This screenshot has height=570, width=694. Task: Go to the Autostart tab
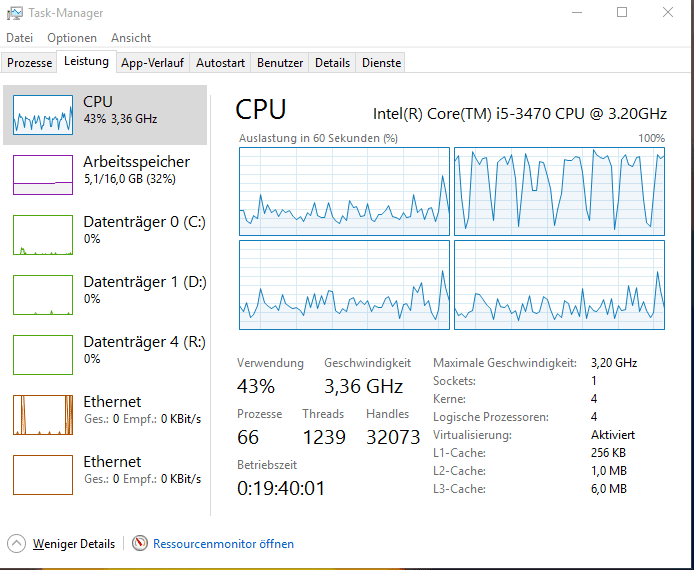[220, 62]
